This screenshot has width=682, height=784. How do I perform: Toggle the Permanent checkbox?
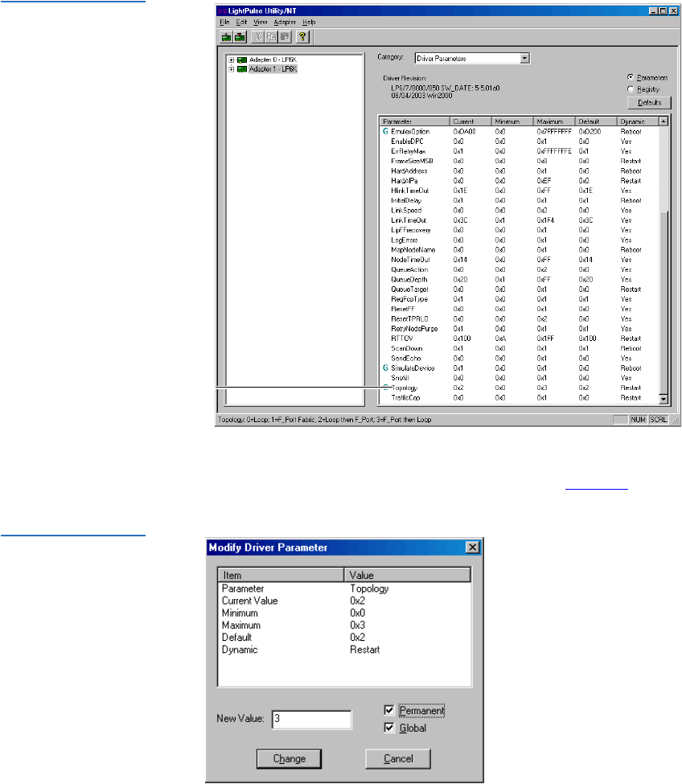pyautogui.click(x=389, y=710)
